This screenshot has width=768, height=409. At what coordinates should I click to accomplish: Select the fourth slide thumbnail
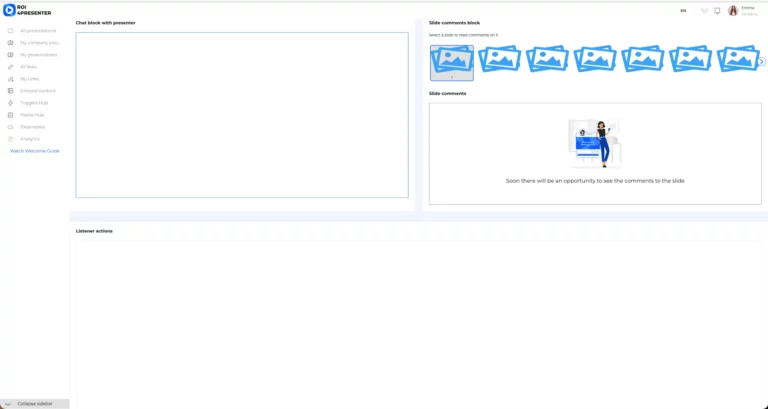[x=595, y=59]
